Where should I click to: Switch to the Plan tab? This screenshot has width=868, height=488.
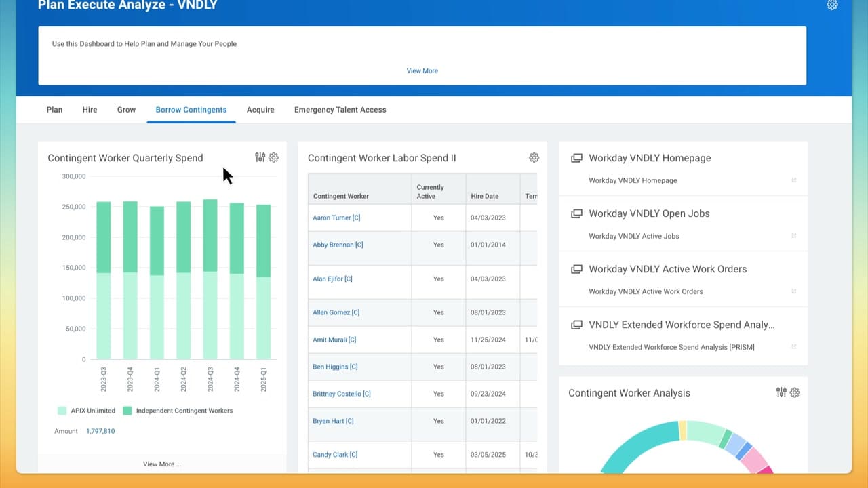54,110
